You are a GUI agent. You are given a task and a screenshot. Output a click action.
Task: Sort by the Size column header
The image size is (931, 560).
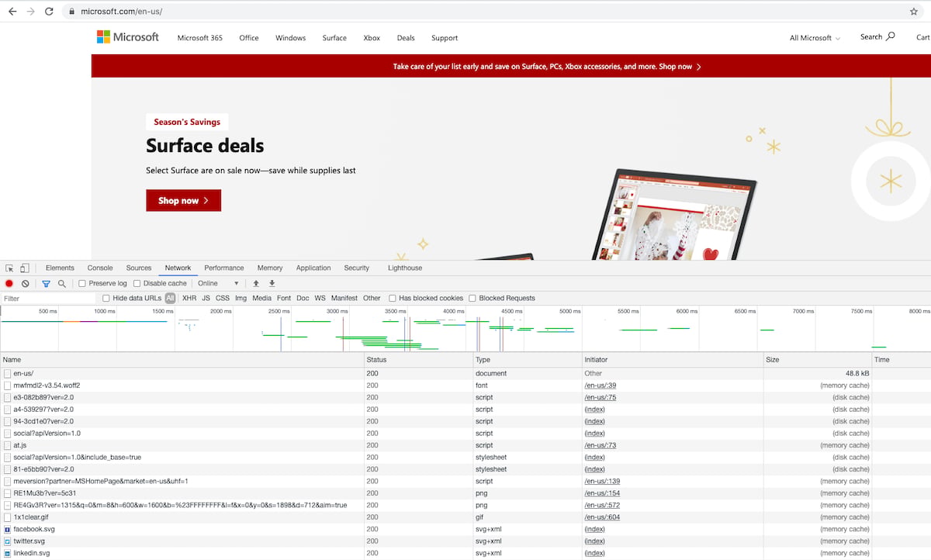pyautogui.click(x=817, y=360)
